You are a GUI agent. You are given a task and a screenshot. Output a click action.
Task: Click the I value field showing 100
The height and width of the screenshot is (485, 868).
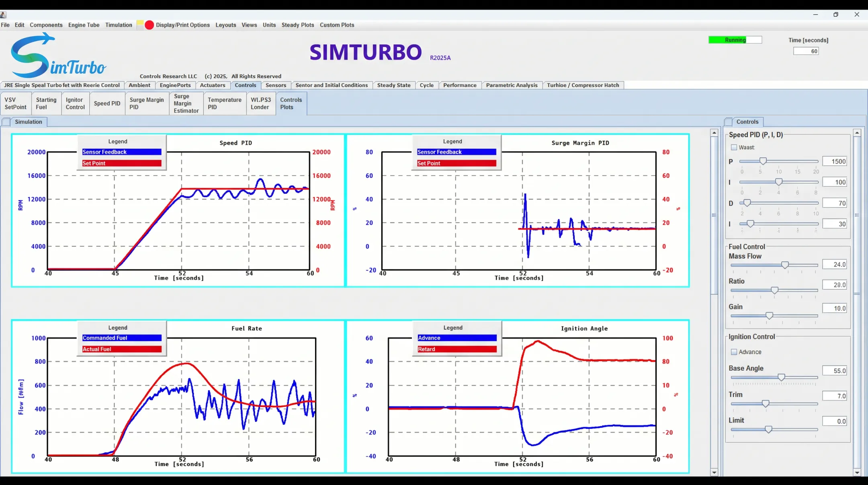click(835, 182)
